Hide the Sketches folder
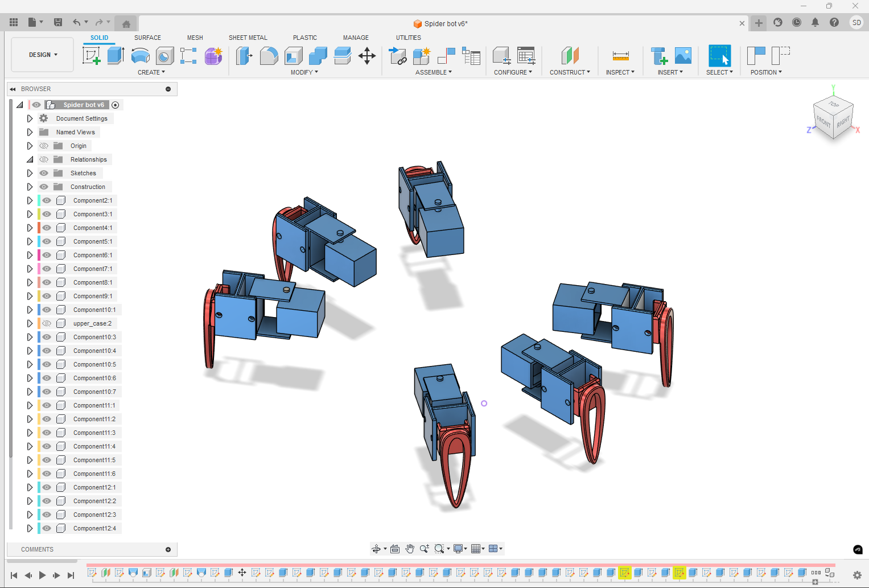869x588 pixels. 44,173
